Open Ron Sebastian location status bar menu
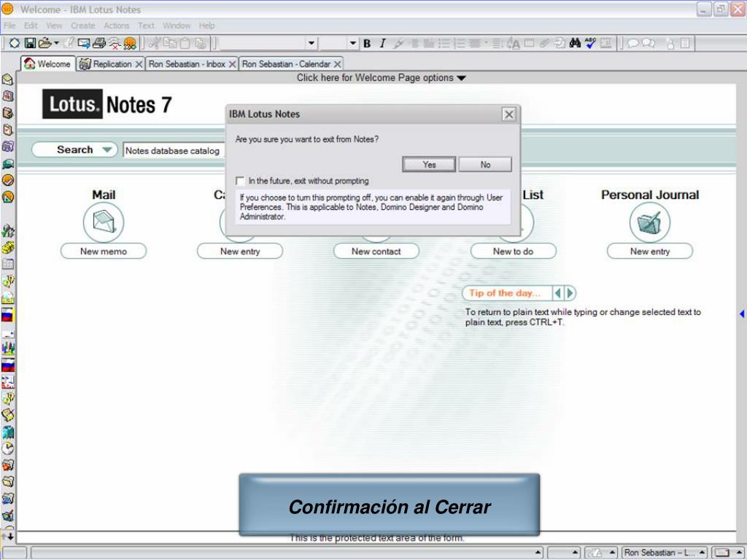The height and width of the screenshot is (560, 747). [664, 553]
